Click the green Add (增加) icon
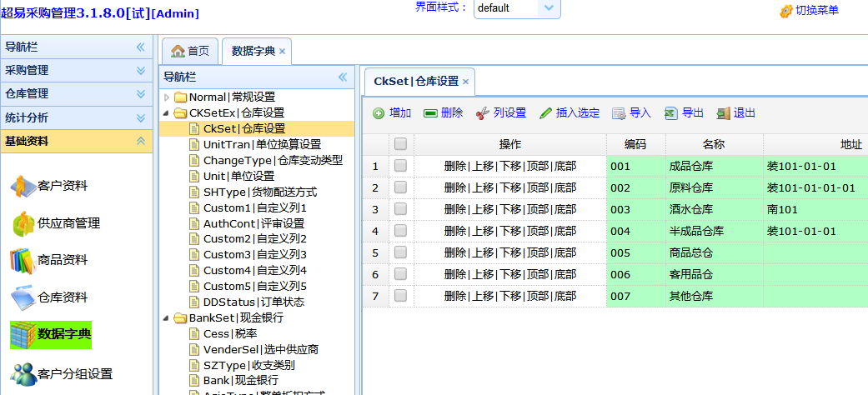 click(x=379, y=113)
